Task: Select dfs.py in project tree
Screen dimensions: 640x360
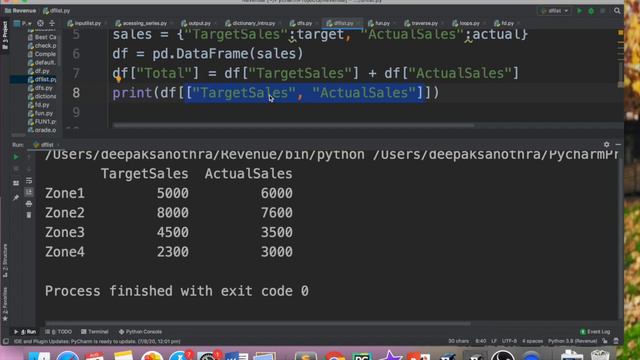Action: pos(40,88)
